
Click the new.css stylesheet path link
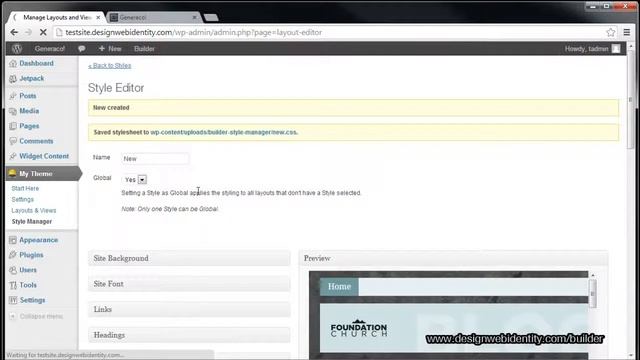click(x=224, y=132)
